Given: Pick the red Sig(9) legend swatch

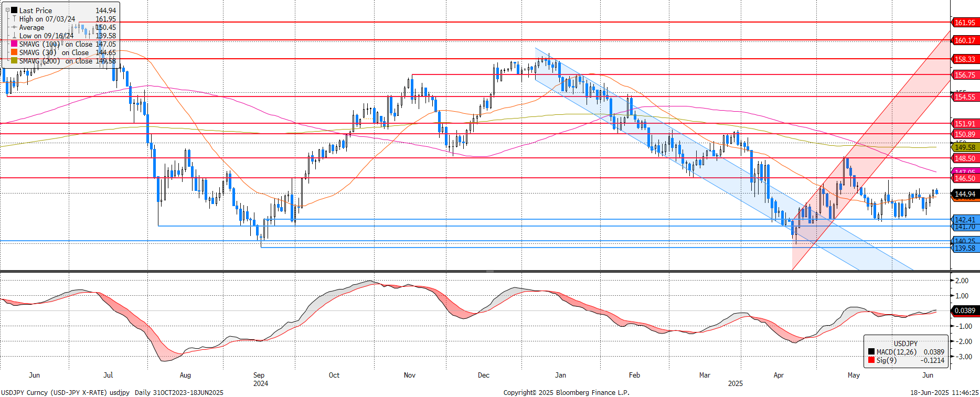Looking at the screenshot, I should point(871,360).
